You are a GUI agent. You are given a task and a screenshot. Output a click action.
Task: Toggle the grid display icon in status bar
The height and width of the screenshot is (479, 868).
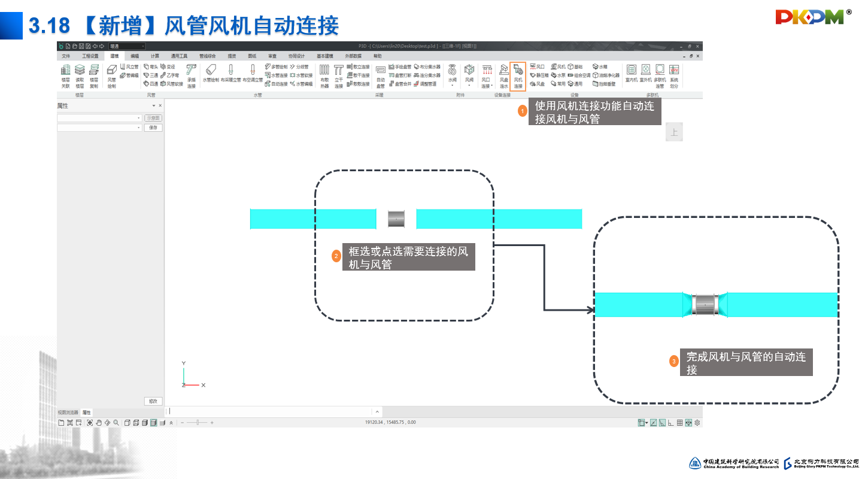click(x=679, y=423)
